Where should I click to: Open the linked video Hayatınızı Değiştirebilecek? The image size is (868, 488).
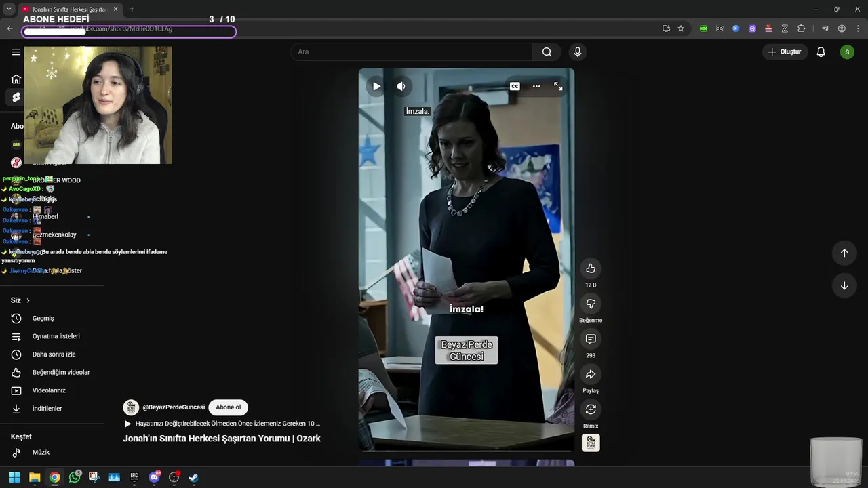[222, 424]
